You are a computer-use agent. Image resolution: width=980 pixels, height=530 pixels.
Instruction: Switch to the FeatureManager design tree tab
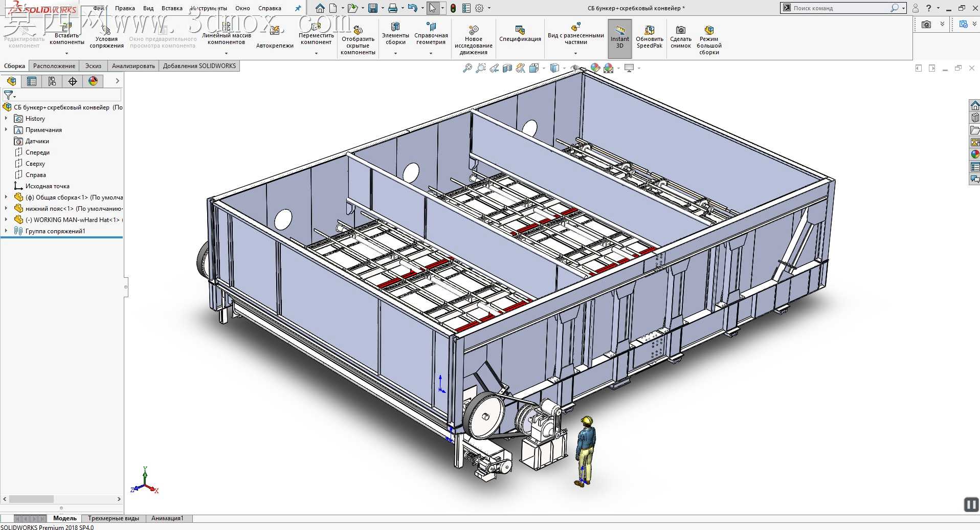click(12, 81)
